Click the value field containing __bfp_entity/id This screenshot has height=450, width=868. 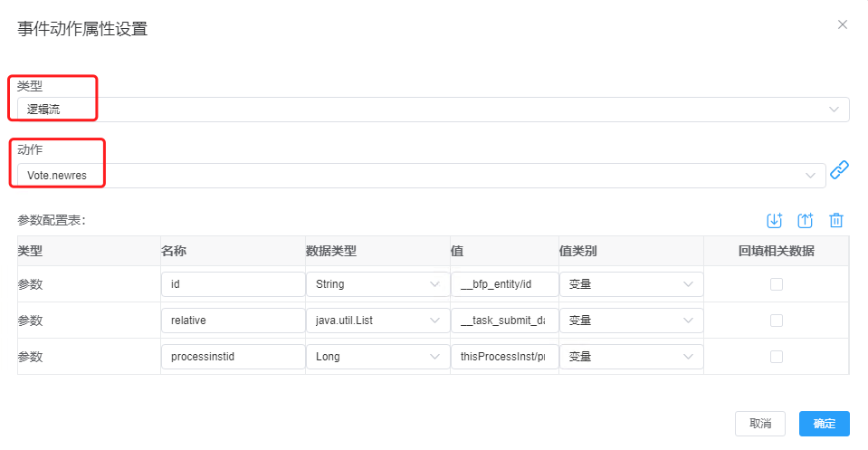click(x=504, y=284)
